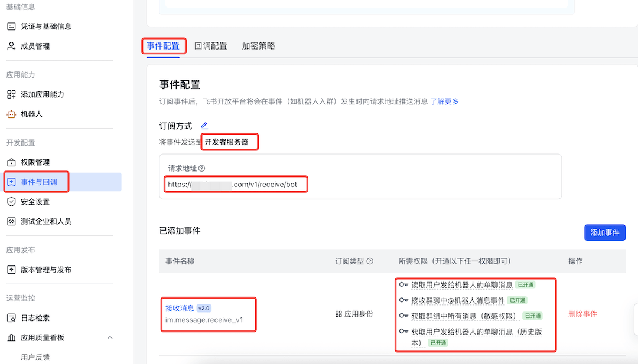Open 权限管理 in the sidebar
Screen dimensions: 638x364
click(35, 162)
